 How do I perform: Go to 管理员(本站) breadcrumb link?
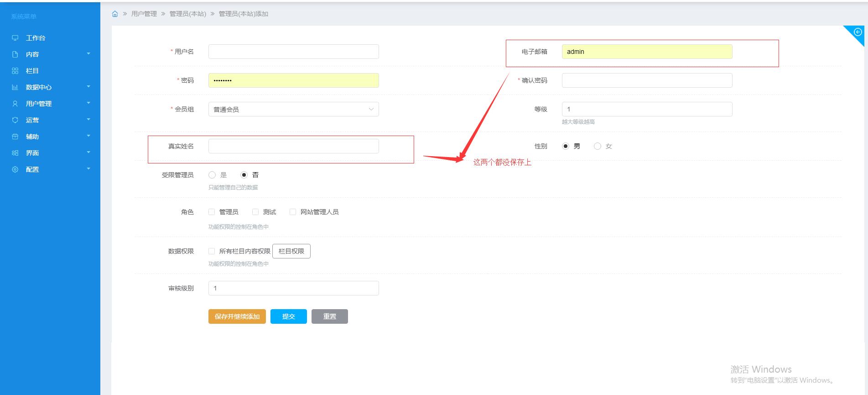pyautogui.click(x=188, y=14)
